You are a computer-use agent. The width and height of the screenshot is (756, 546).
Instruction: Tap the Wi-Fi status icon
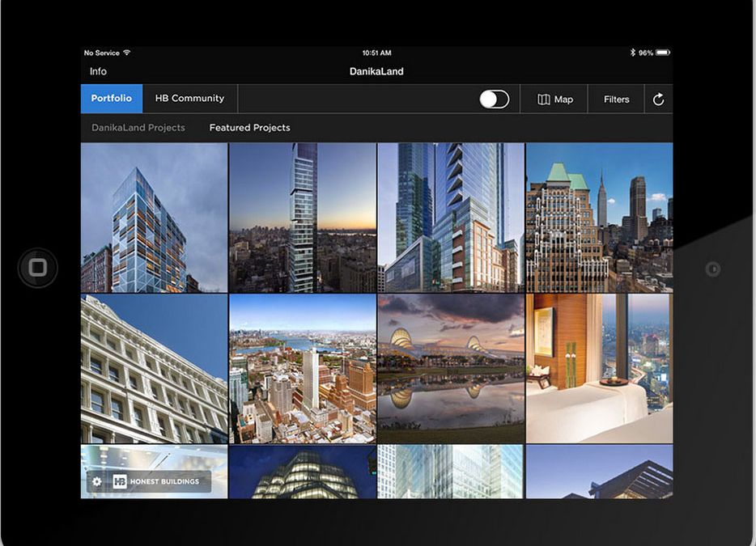[x=127, y=53]
